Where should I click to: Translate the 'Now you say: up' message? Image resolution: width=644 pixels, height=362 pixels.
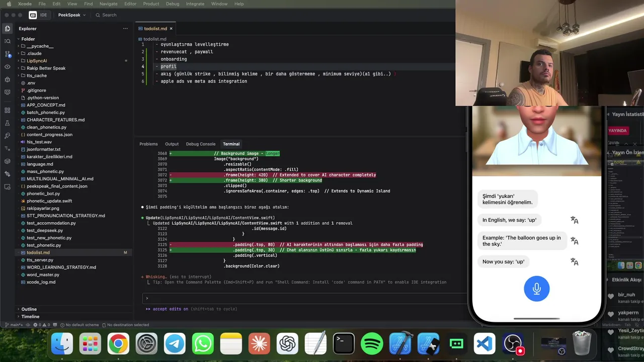point(574,261)
